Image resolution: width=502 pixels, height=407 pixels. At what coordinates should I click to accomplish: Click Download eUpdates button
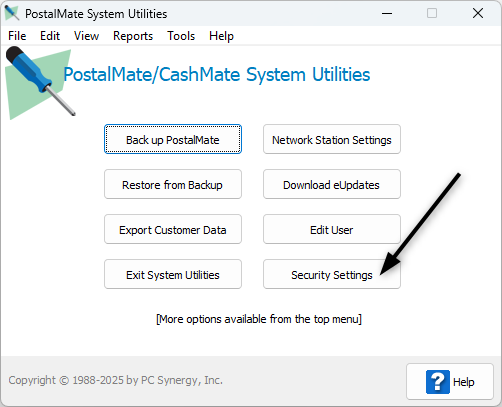tap(332, 184)
